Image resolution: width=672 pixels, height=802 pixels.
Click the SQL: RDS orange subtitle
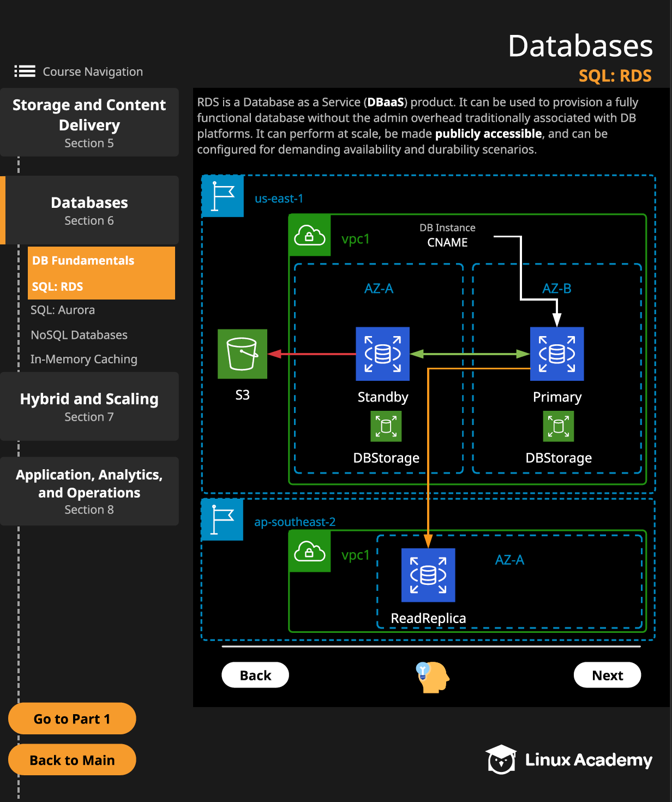(615, 75)
